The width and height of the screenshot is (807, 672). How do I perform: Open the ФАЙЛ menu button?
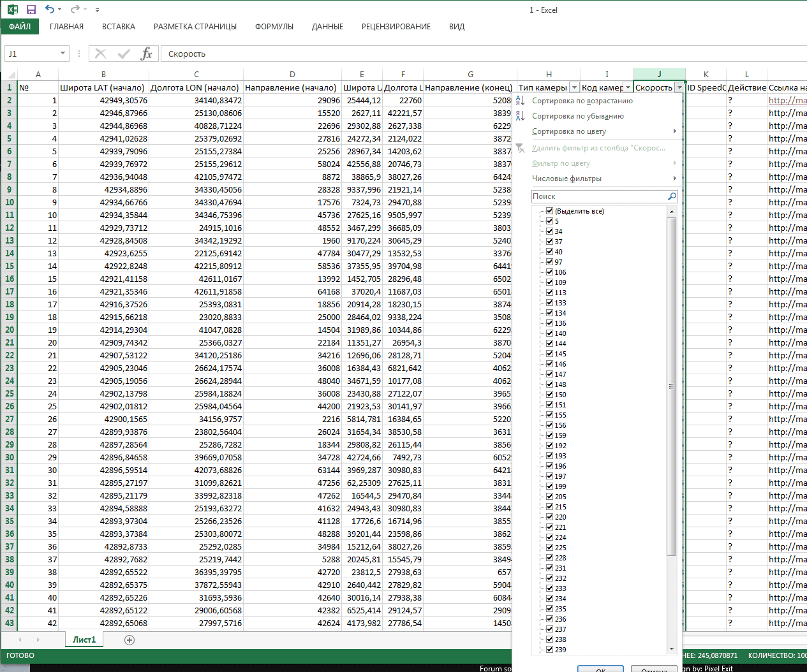(x=20, y=27)
